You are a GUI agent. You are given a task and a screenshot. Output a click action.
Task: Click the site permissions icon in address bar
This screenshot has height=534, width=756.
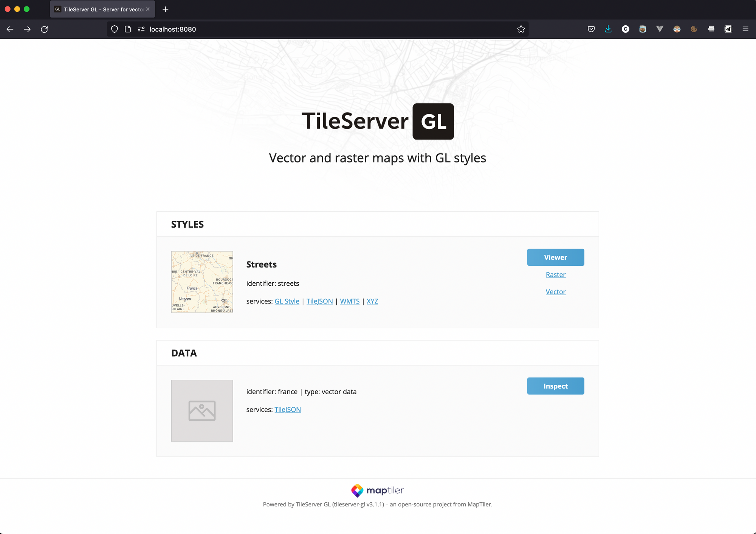[x=141, y=29]
